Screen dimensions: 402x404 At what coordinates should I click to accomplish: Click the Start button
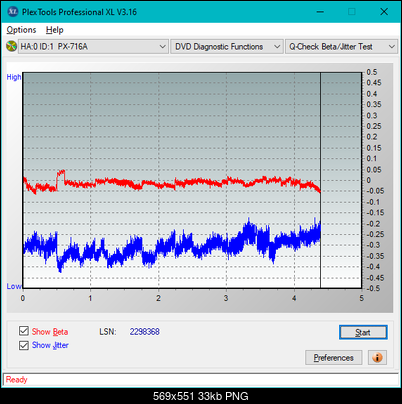point(363,332)
